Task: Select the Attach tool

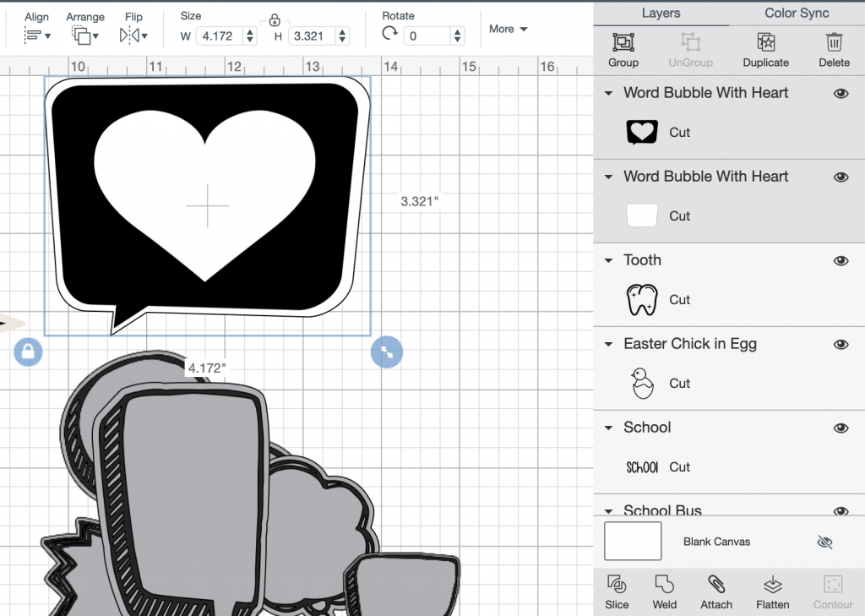Action: 716,591
